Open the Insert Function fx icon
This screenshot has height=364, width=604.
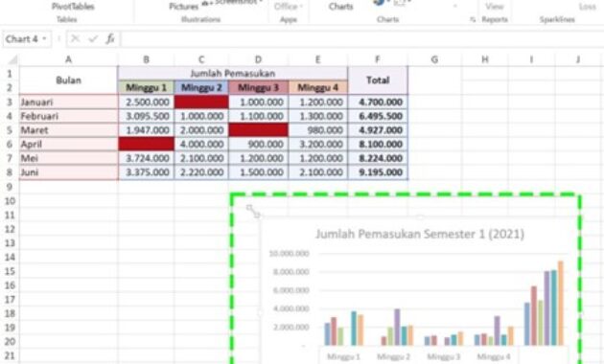pyautogui.click(x=110, y=38)
